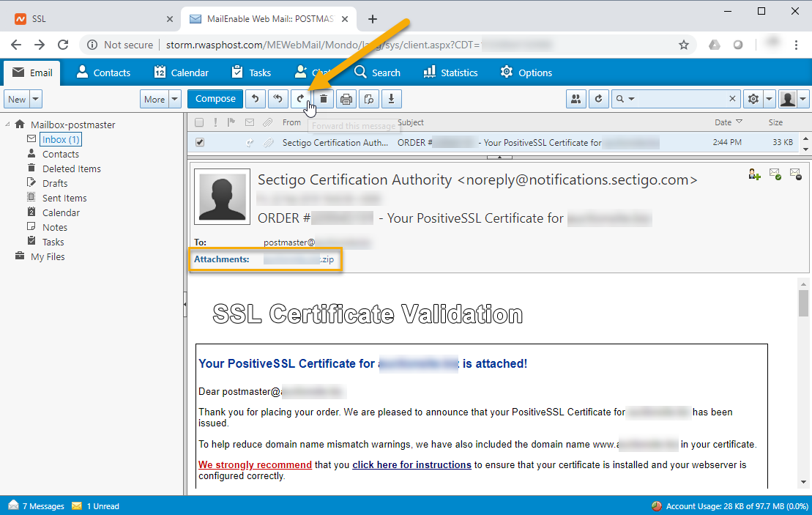
Task: Open the settings gear dropdown arrow
Action: point(769,99)
